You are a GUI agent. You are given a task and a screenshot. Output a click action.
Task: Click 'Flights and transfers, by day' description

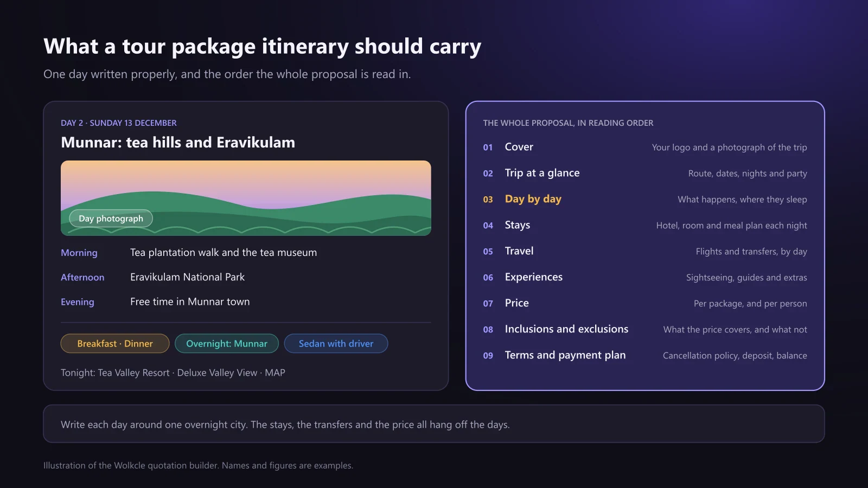point(751,252)
